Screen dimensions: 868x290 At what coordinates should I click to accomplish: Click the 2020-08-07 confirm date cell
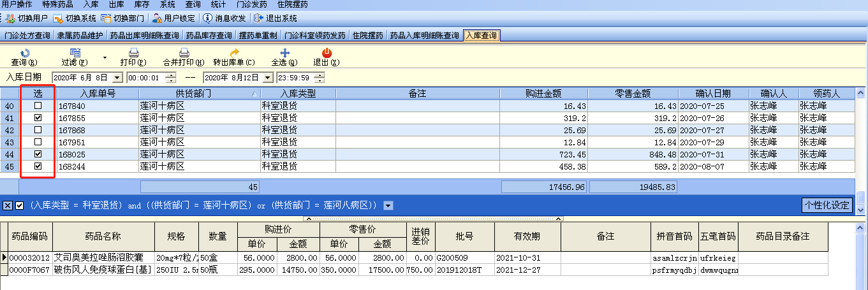[713, 166]
